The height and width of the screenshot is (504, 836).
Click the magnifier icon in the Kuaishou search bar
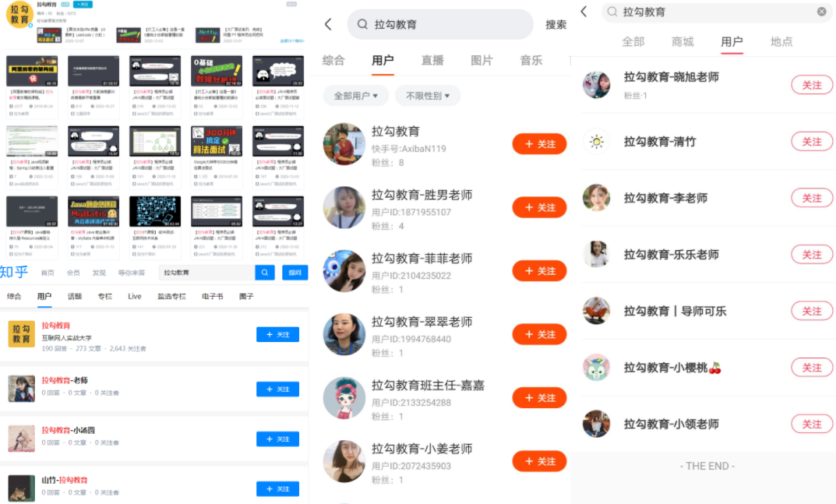[x=362, y=24]
